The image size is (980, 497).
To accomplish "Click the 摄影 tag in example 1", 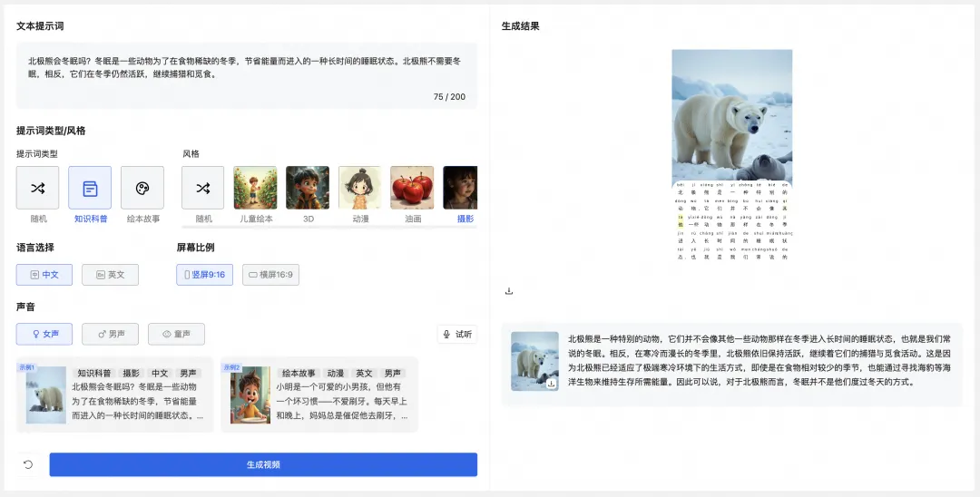I will [132, 373].
